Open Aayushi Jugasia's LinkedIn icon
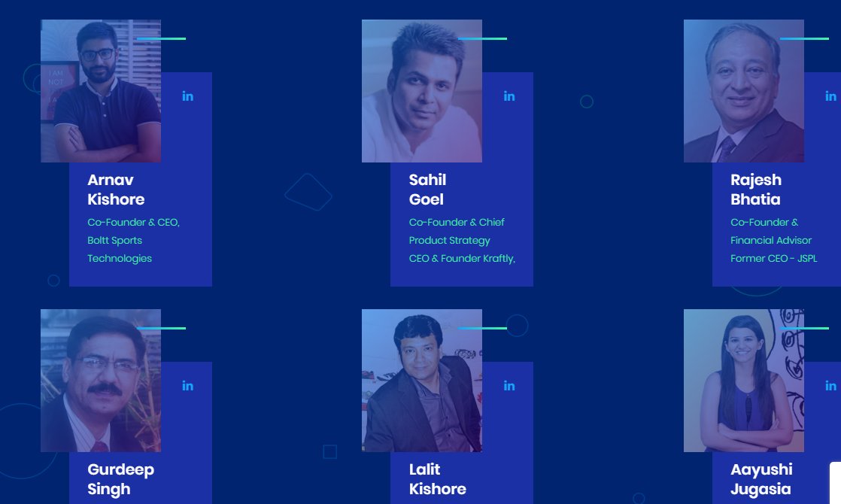The width and height of the screenshot is (841, 504). [x=830, y=386]
